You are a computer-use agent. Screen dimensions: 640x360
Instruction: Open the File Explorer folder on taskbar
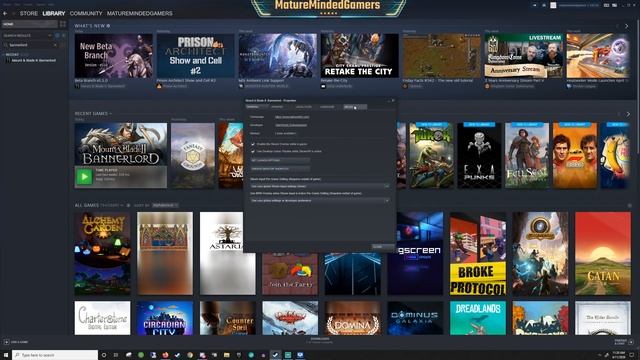227,355
